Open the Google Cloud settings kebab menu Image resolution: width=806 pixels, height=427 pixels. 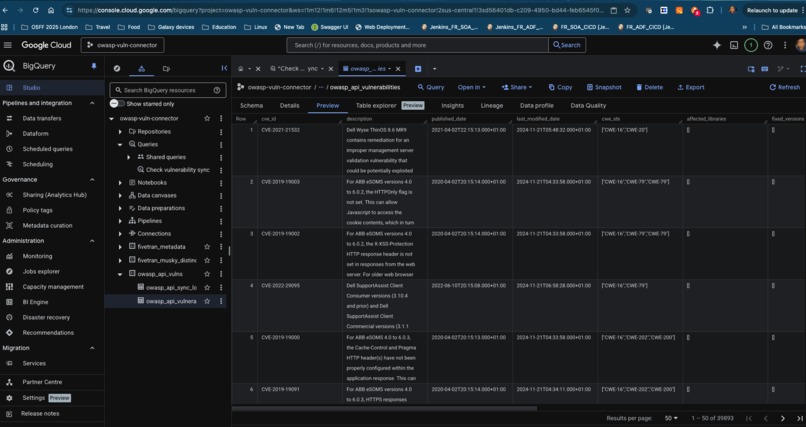785,45
